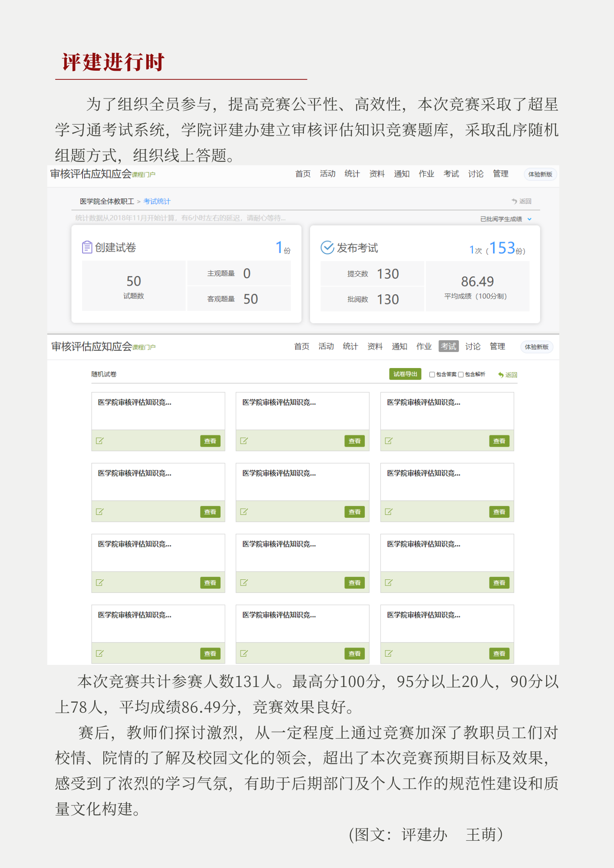Image resolution: width=614 pixels, height=868 pixels.
Task: Select the highlighted 考试 tab in the lower navigation
Action: pos(449,346)
